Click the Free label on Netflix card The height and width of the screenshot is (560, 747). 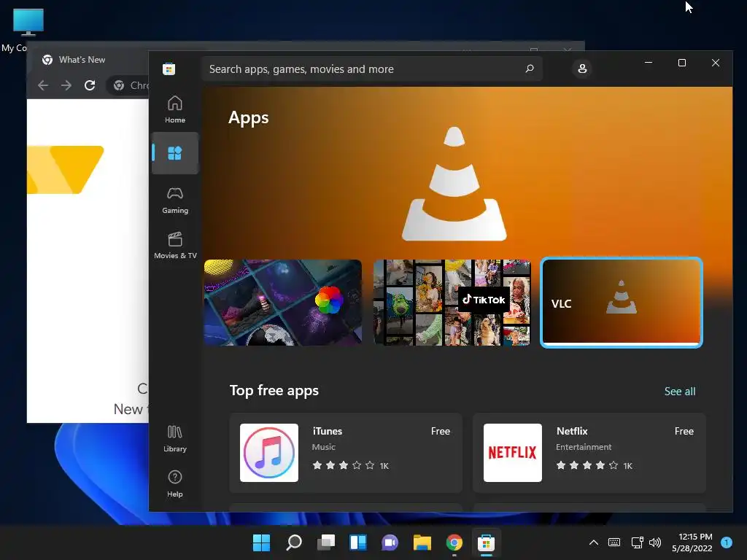[684, 431]
